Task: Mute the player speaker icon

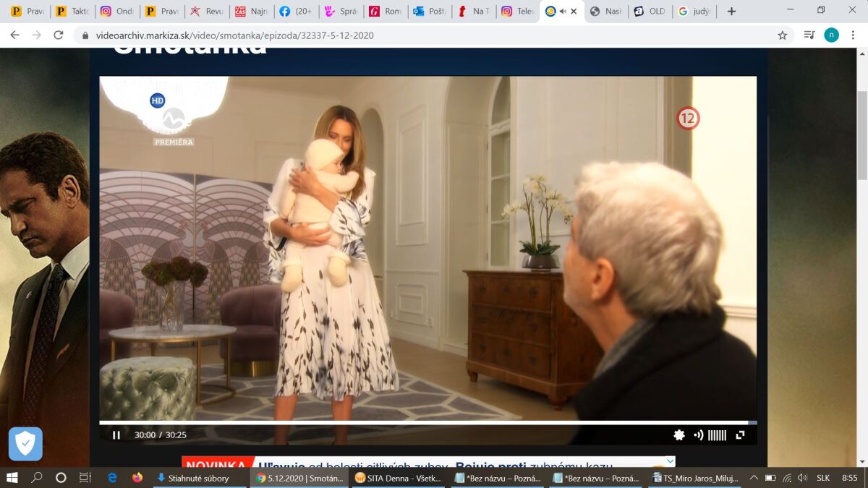Action: 698,435
